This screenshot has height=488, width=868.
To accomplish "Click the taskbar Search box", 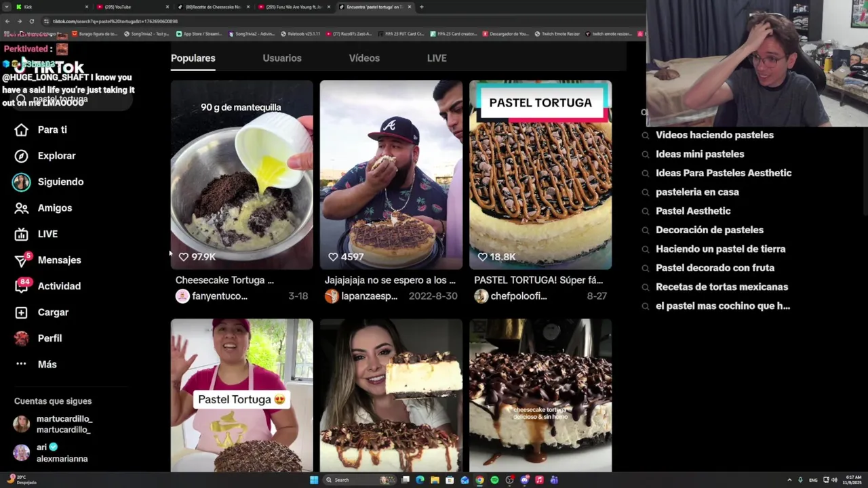I will pyautogui.click(x=359, y=480).
